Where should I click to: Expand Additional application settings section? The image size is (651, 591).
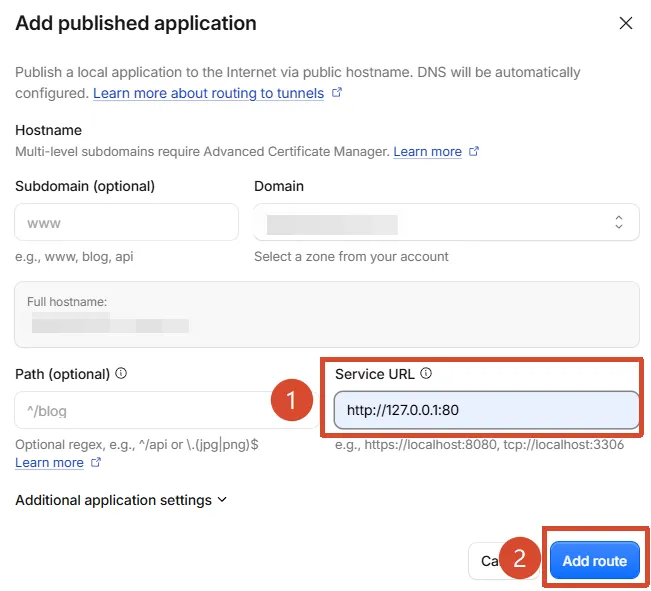[121, 500]
